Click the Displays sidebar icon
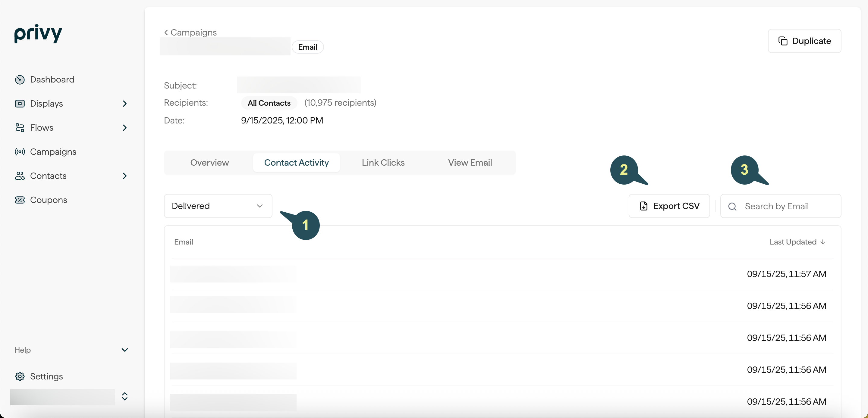The width and height of the screenshot is (868, 418). tap(20, 103)
